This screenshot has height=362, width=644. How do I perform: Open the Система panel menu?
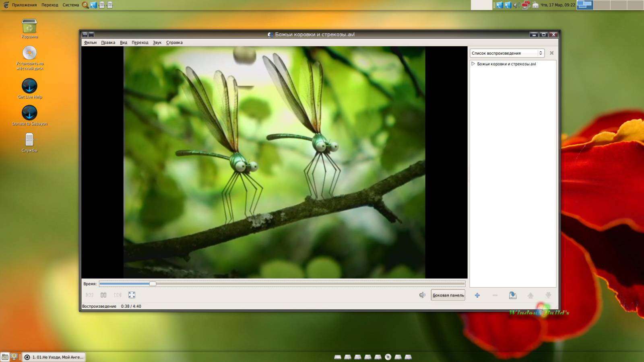70,5
